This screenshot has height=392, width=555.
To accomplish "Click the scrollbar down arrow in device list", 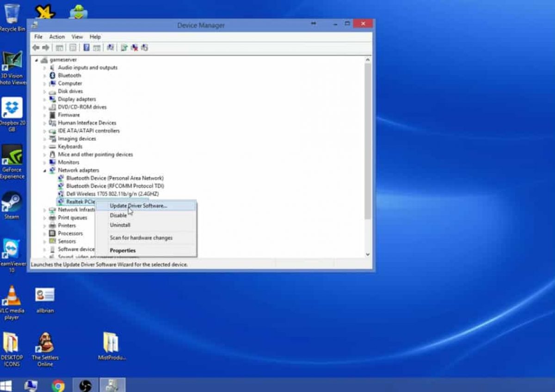I will (368, 254).
